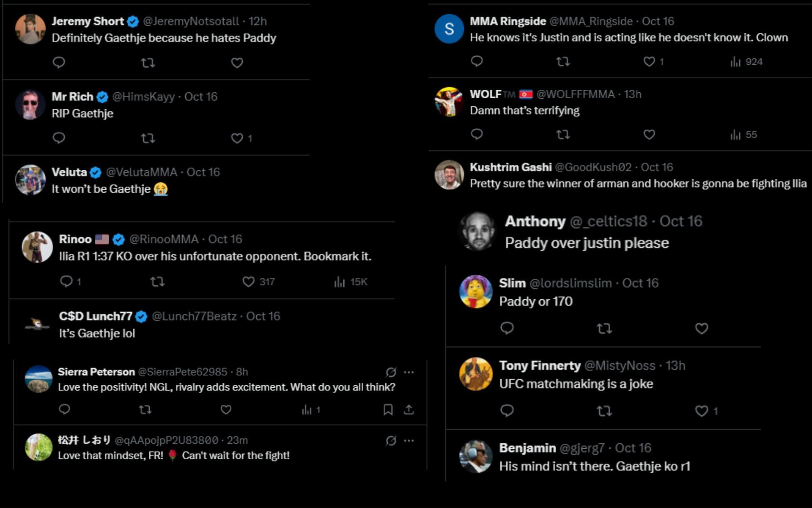The image size is (812, 508).
Task: Open Kushtrim Gashi's profile name
Action: [510, 167]
